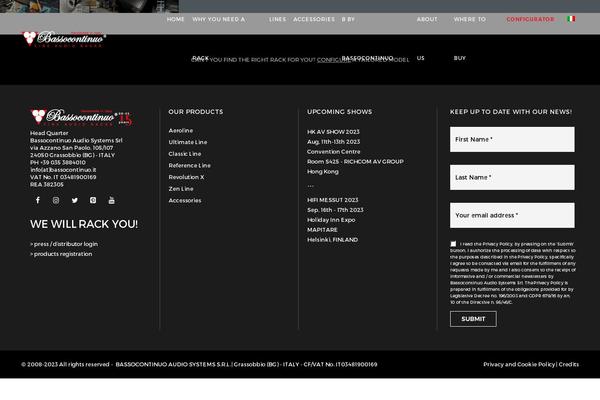Open the Privacy and Cookie Policy link
600x400 pixels.
click(x=519, y=364)
